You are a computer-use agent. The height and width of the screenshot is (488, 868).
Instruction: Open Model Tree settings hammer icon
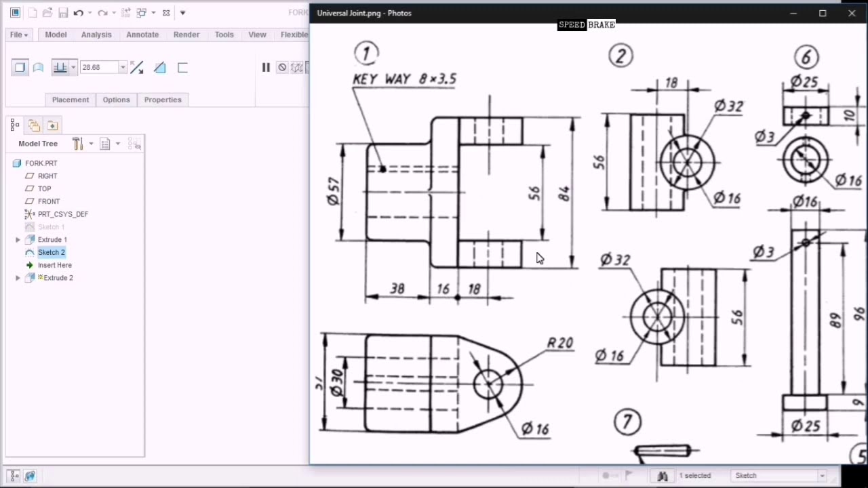pos(77,144)
